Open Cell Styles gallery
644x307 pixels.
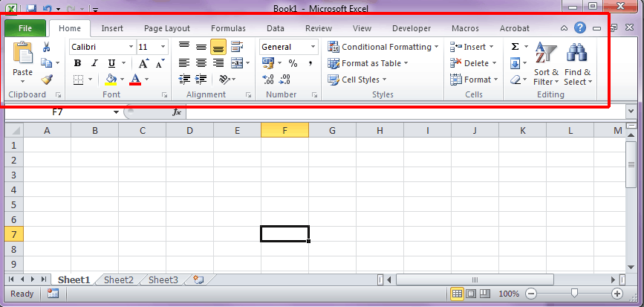tap(357, 80)
